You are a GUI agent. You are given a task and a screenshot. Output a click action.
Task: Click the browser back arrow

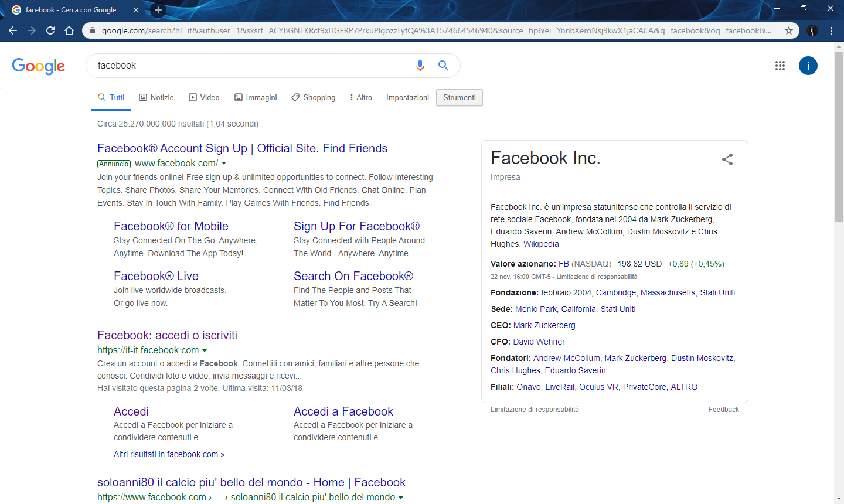(13, 30)
